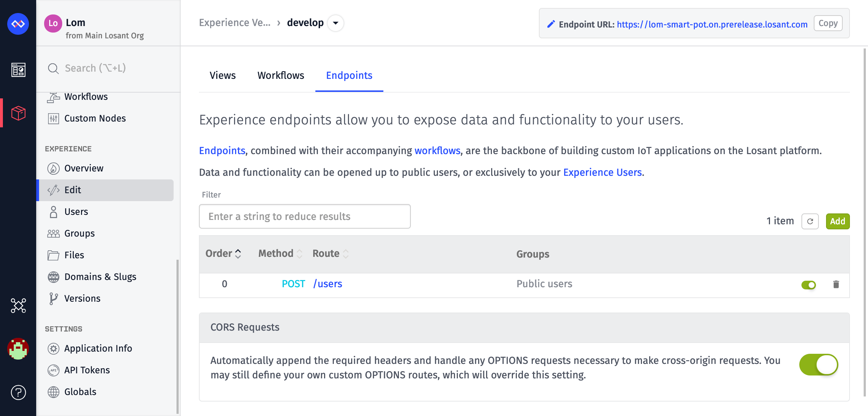868x416 pixels.
Task: Open the dashboards icon in left rail
Action: tap(18, 70)
